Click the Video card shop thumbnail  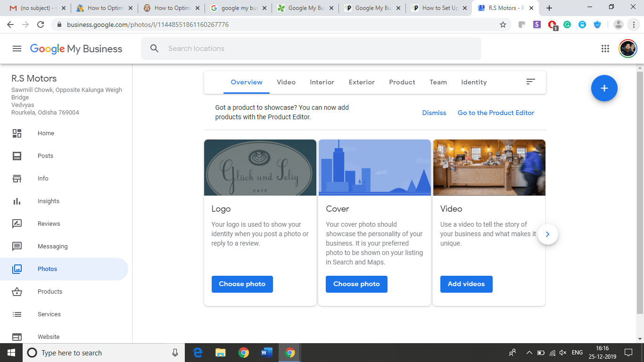click(489, 167)
